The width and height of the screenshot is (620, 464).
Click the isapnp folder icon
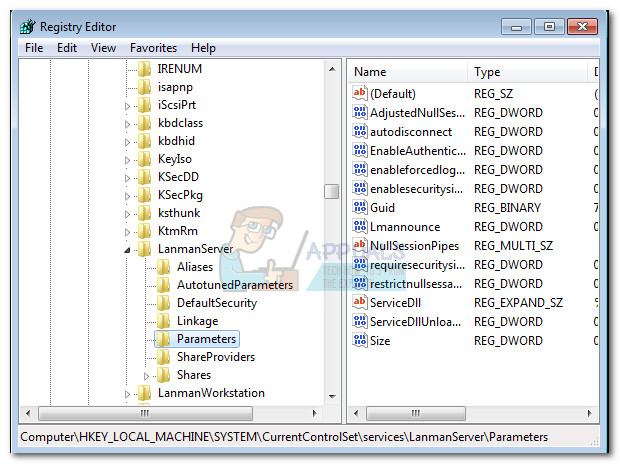point(145,87)
